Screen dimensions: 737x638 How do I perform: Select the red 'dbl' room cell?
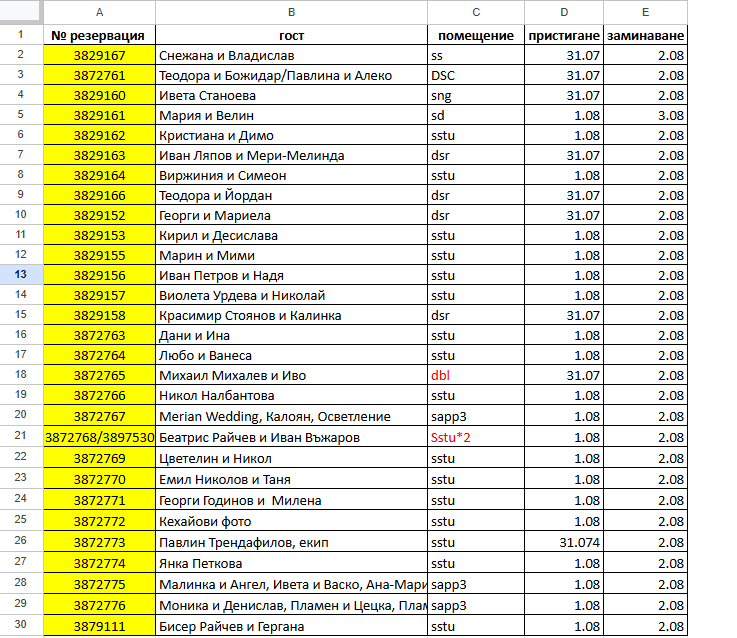476,375
